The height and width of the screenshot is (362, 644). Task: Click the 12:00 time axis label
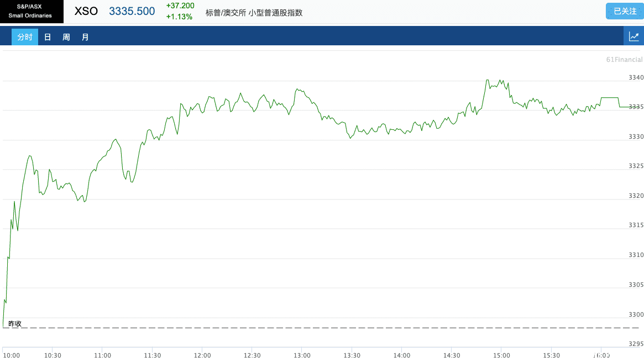point(202,355)
